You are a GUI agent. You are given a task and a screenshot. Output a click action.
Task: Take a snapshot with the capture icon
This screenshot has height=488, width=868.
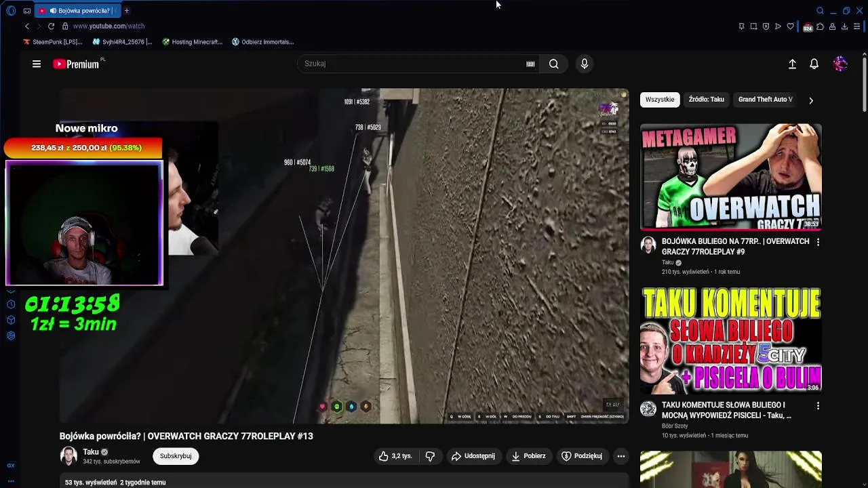(x=753, y=26)
